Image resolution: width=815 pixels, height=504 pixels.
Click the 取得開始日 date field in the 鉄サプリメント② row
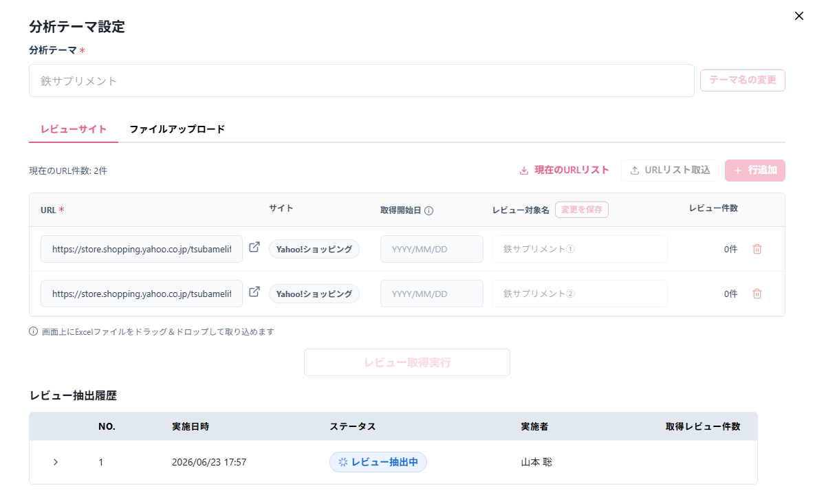(431, 294)
